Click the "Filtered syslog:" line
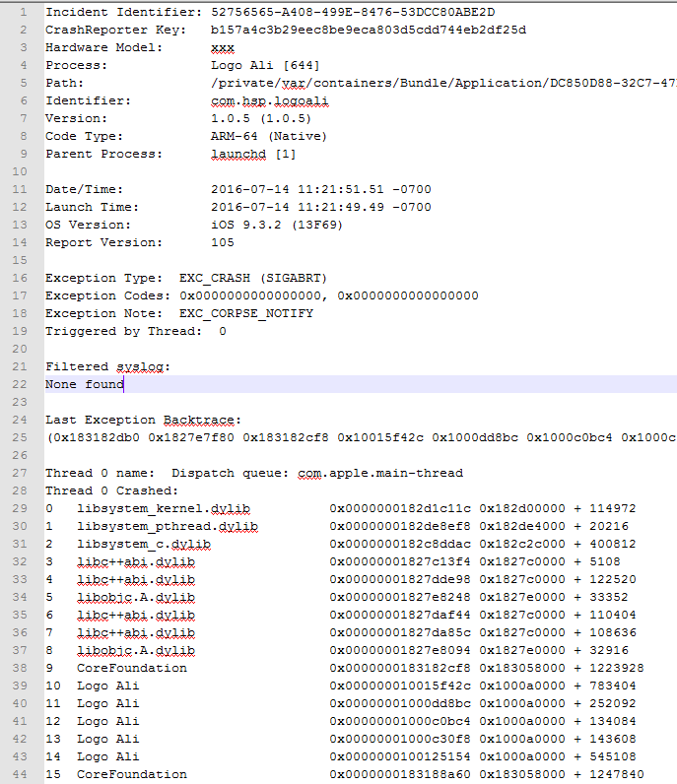 (107, 366)
